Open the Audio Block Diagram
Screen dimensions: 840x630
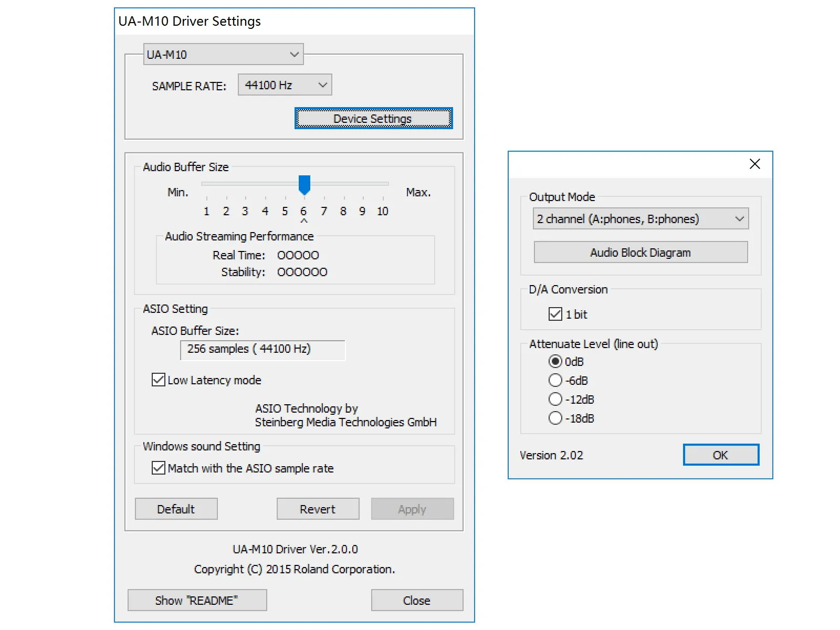640,253
